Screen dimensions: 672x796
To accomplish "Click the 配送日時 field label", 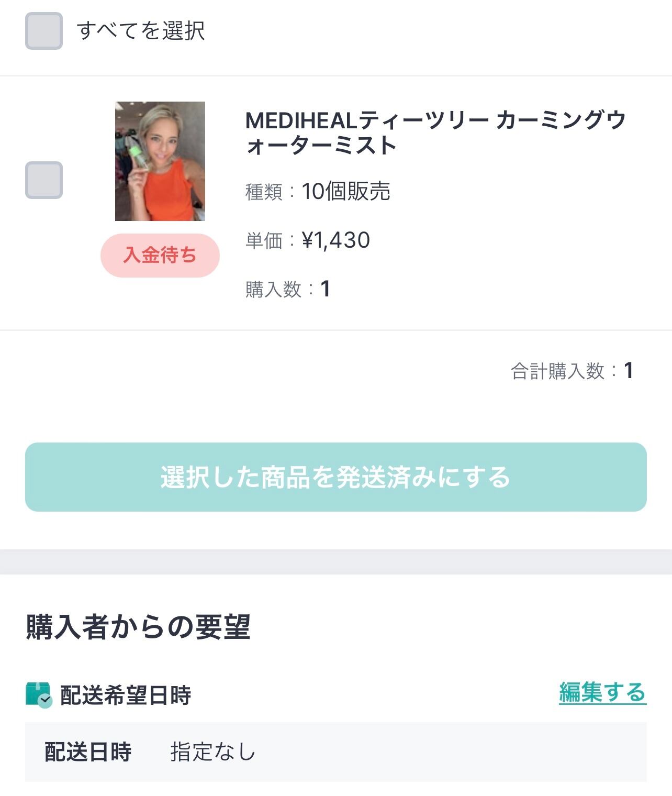I will point(88,752).
